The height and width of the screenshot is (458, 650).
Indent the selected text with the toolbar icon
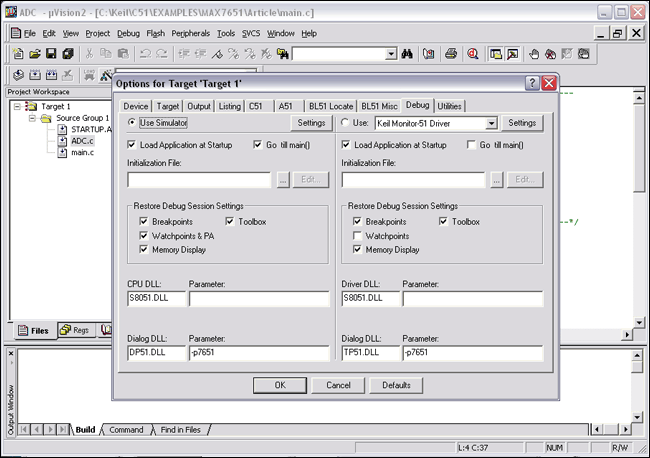pos(184,54)
